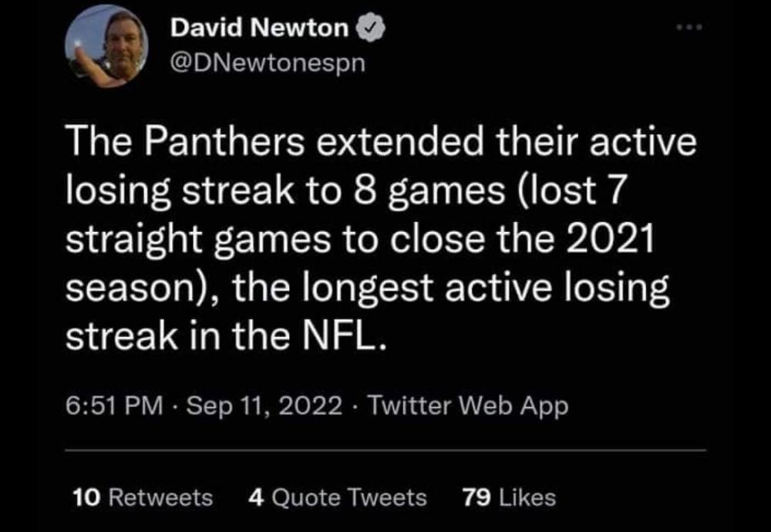
Task: View the list of Retweets
Action: tap(159, 497)
